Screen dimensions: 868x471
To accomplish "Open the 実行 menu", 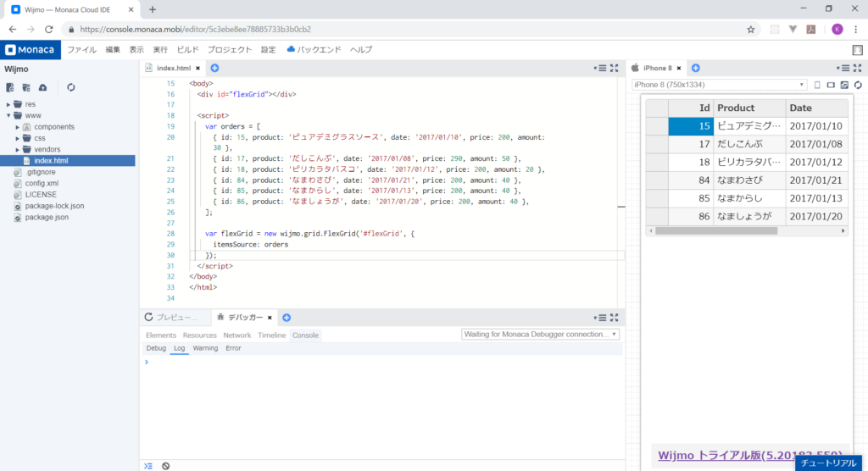I will [160, 50].
